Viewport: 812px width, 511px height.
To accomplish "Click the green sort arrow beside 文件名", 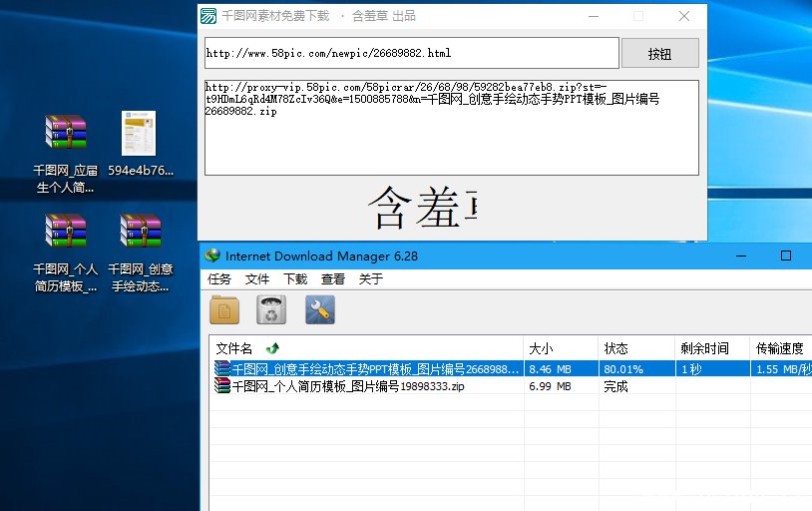I will (272, 348).
